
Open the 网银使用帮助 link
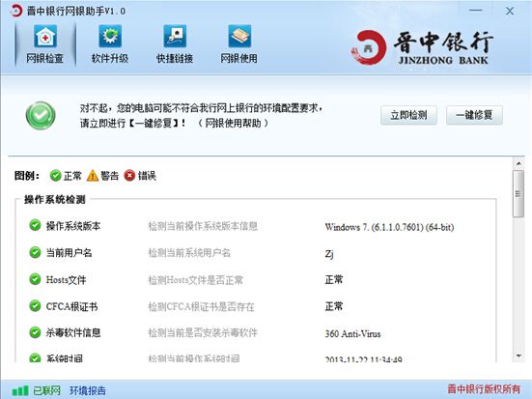(x=233, y=123)
